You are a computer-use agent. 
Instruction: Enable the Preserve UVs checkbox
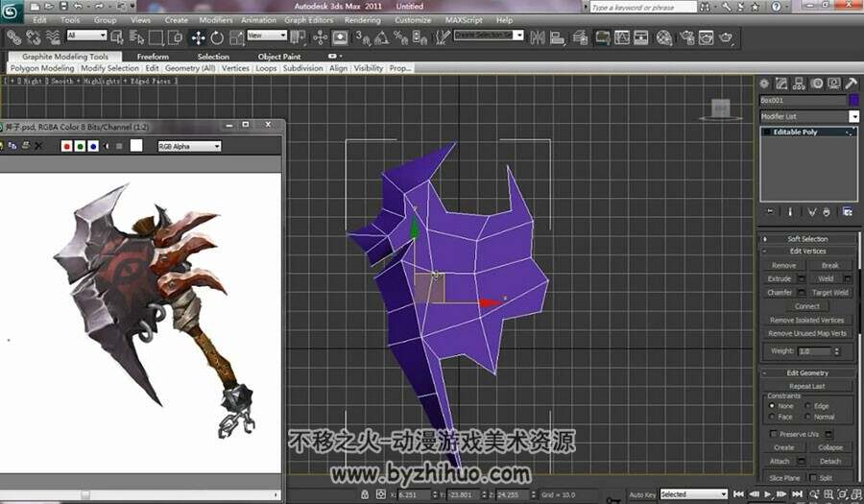point(774,434)
